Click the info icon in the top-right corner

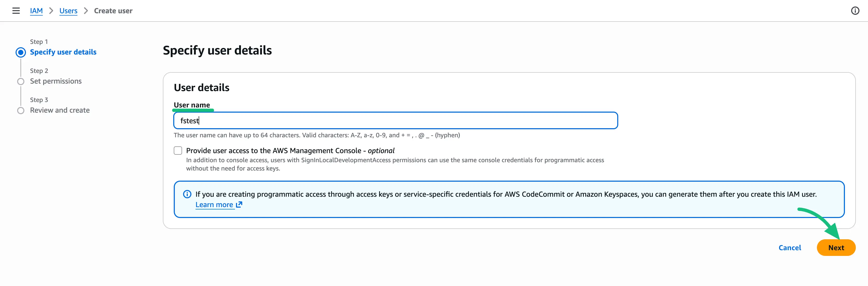tap(855, 10)
